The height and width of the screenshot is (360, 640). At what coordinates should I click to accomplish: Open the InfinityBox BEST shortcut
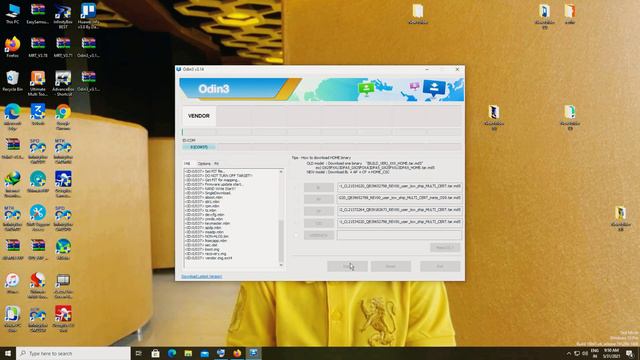63,16
